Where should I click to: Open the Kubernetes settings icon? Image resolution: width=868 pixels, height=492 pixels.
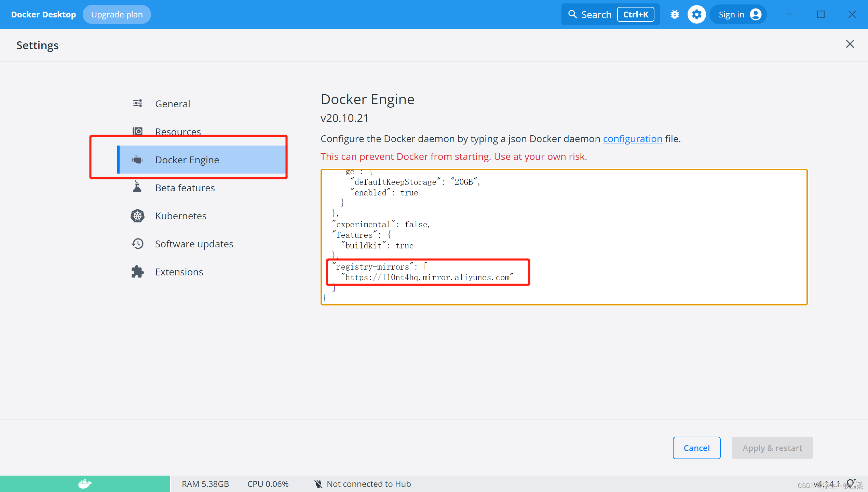137,216
